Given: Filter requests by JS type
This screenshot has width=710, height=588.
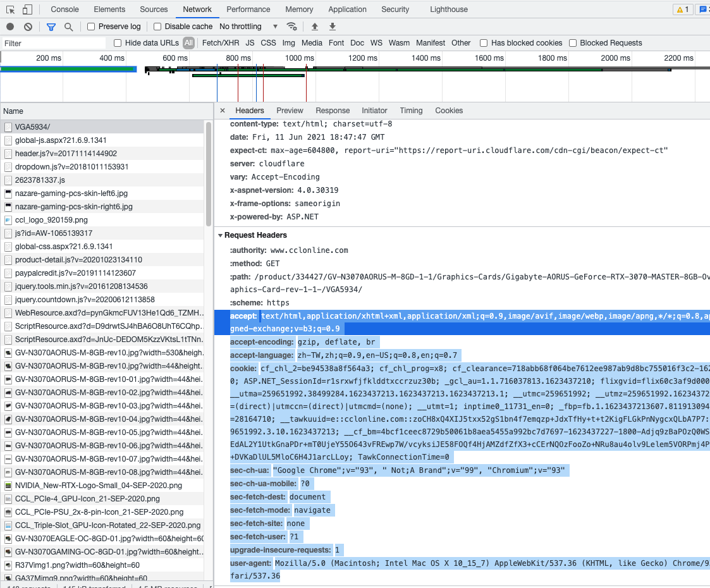Looking at the screenshot, I should point(250,43).
